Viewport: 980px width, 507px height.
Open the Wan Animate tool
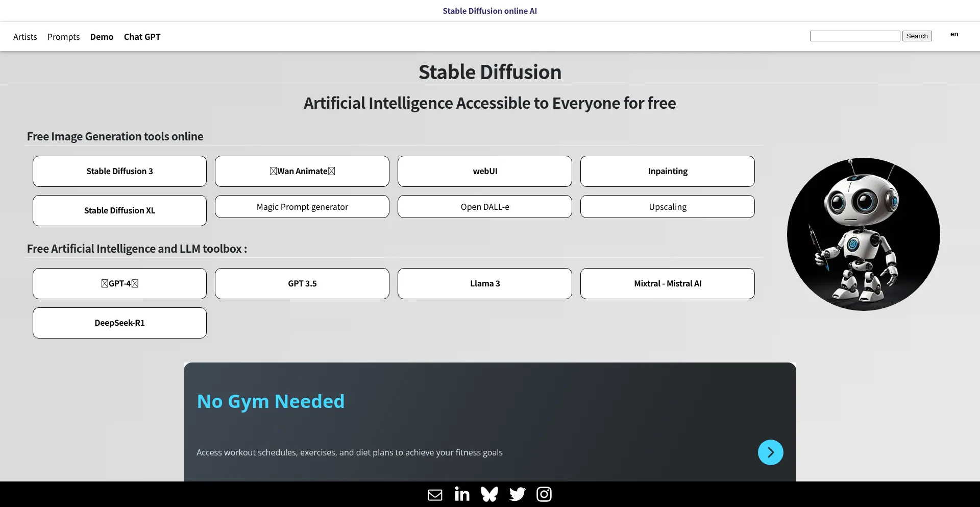point(302,171)
